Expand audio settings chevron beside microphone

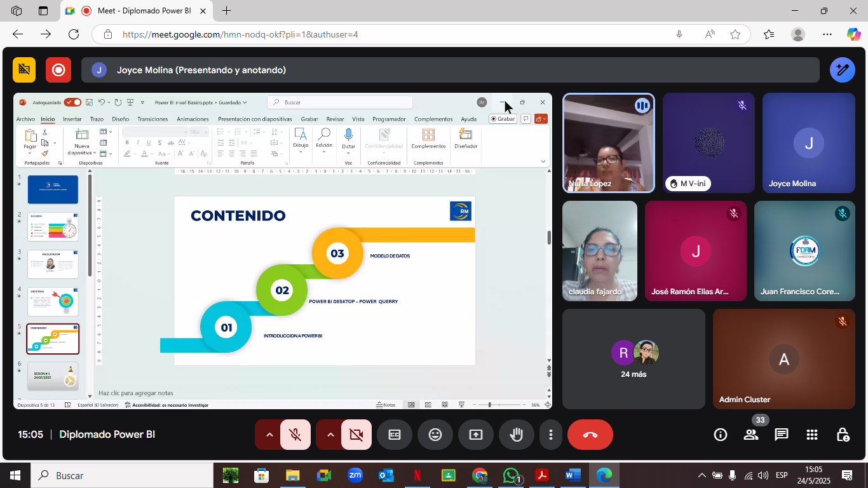click(x=269, y=435)
